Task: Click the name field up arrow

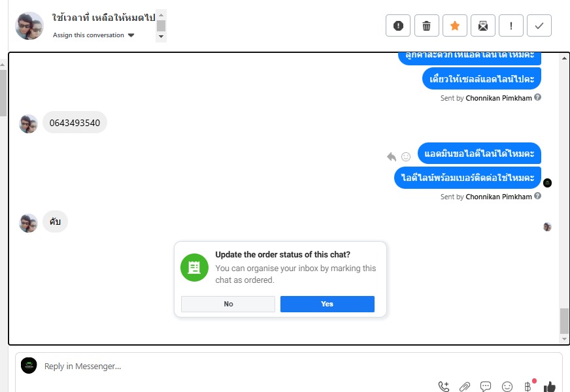Action: click(x=161, y=15)
